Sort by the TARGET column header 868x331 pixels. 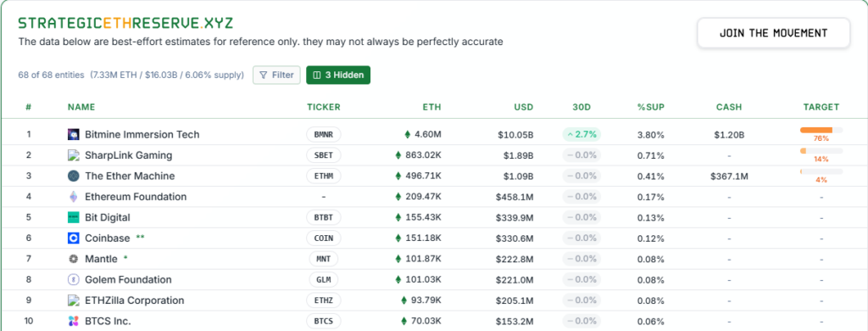pyautogui.click(x=821, y=107)
